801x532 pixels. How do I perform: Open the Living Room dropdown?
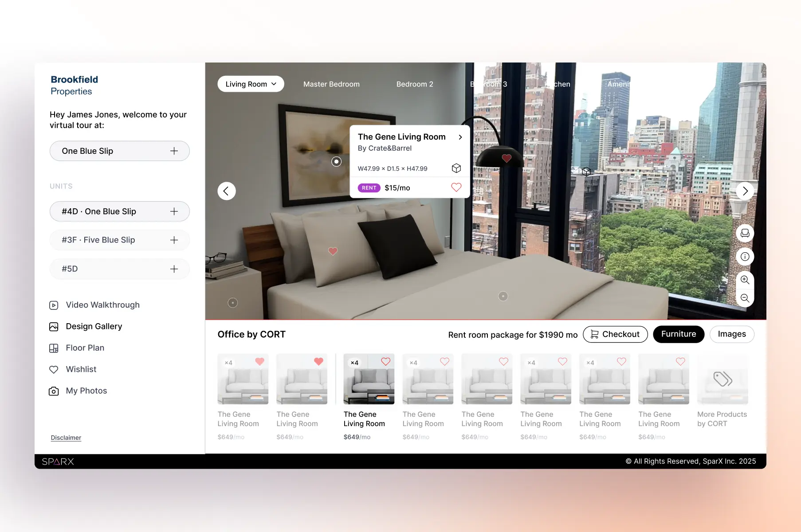click(x=251, y=84)
